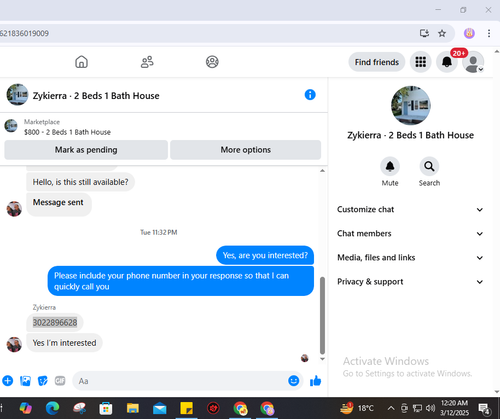500x419 pixels.
Task: Click the chat scroll down arrow
Action: (322, 359)
